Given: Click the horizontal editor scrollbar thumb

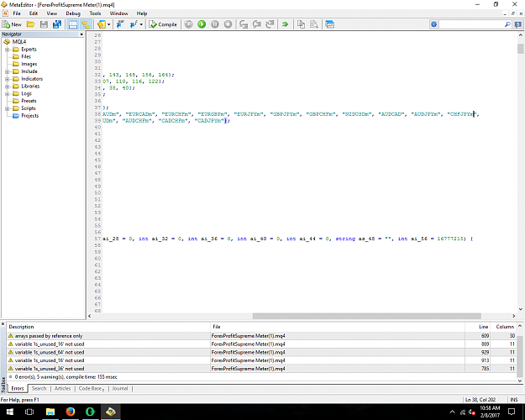Looking at the screenshot, I should 366,316.
